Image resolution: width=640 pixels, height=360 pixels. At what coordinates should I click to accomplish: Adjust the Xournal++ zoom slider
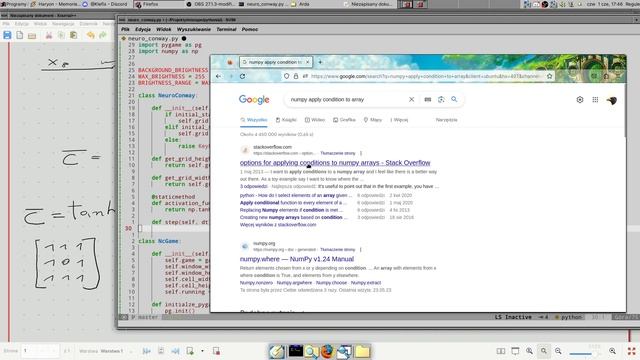(586, 353)
